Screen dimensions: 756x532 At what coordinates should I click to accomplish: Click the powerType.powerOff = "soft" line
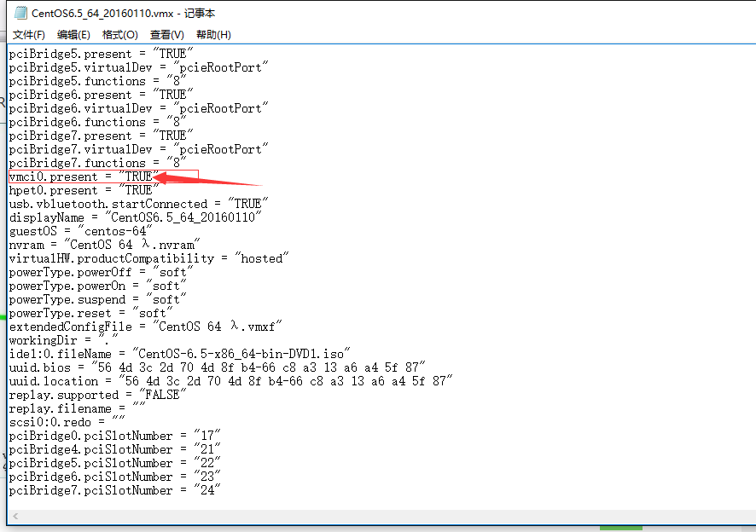[101, 272]
